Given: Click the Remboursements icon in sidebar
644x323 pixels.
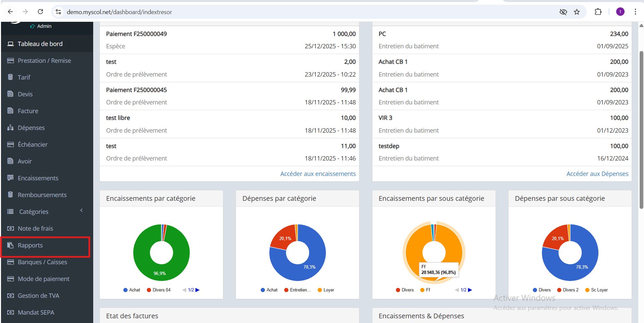Looking at the screenshot, I should (x=10, y=195).
